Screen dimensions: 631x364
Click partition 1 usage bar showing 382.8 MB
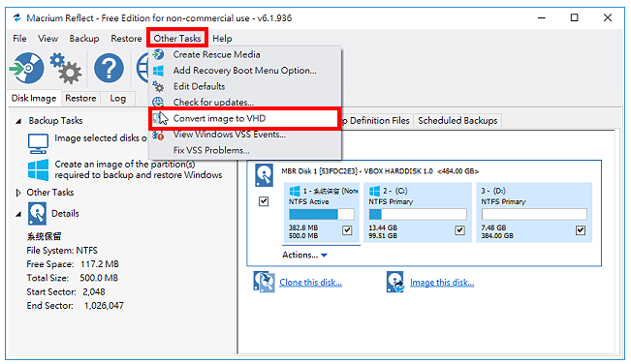click(322, 214)
